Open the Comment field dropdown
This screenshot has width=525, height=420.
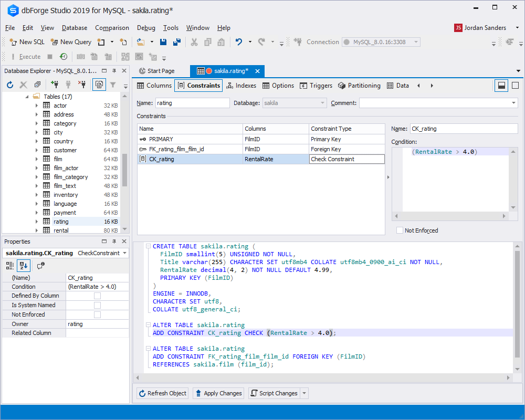tap(513, 103)
